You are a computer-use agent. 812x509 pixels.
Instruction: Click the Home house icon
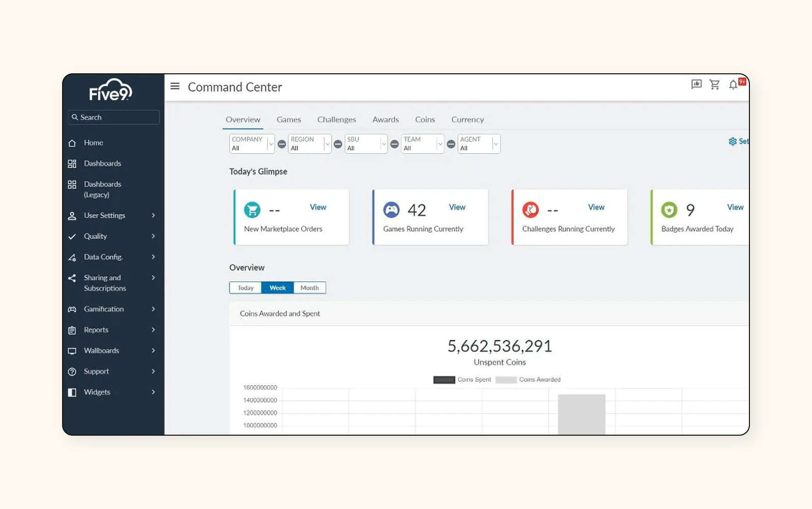[x=72, y=143]
